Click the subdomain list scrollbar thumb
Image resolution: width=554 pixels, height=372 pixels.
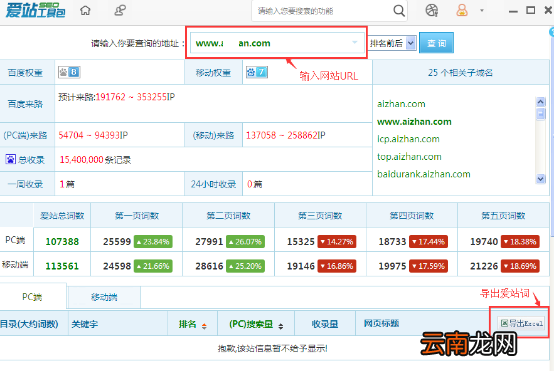[541, 114]
